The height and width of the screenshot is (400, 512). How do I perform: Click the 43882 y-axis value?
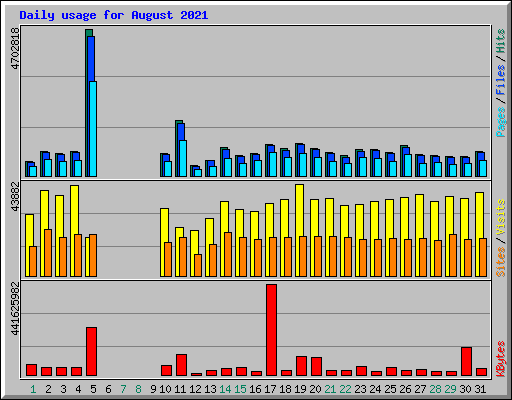(15, 197)
